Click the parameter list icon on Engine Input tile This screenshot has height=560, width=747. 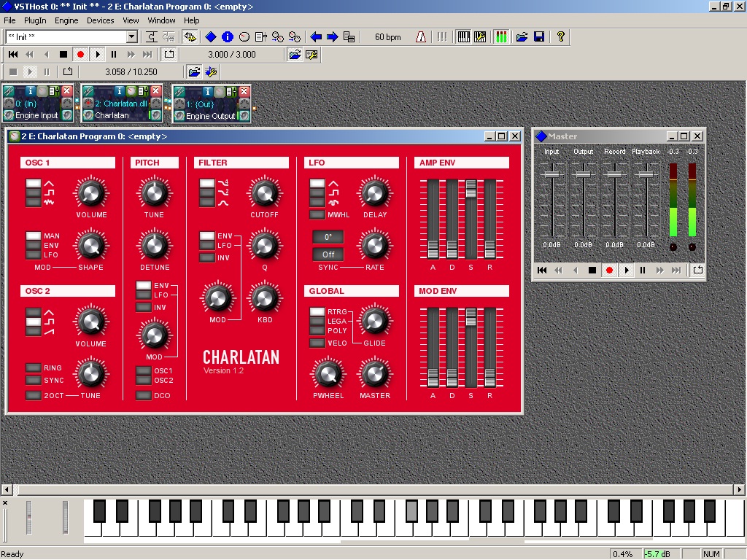[x=54, y=91]
